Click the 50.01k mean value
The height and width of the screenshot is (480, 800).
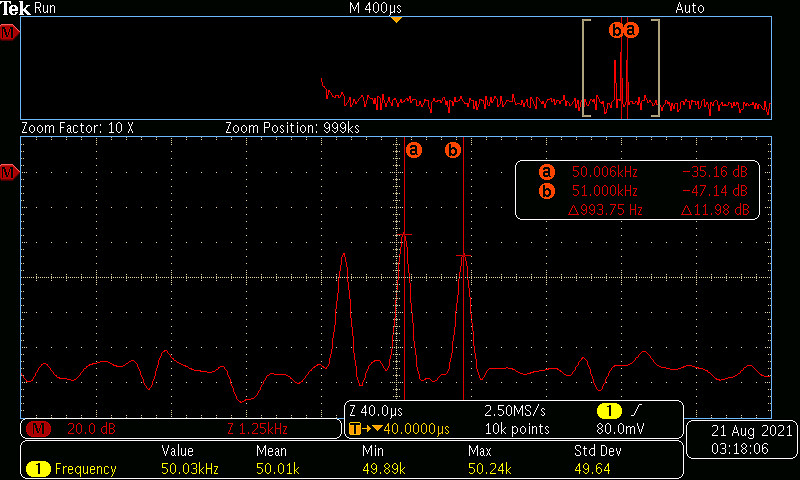pyautogui.click(x=278, y=469)
